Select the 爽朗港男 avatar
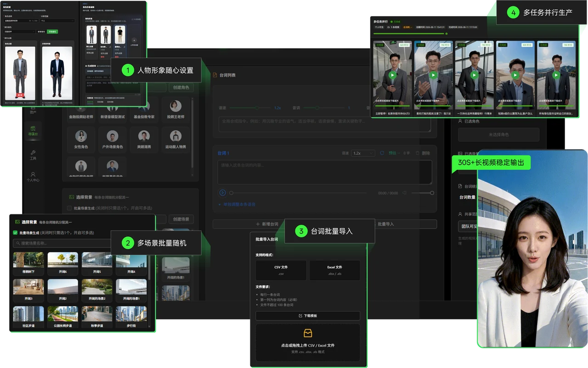This screenshot has width=588, height=368. pyautogui.click(x=144, y=136)
